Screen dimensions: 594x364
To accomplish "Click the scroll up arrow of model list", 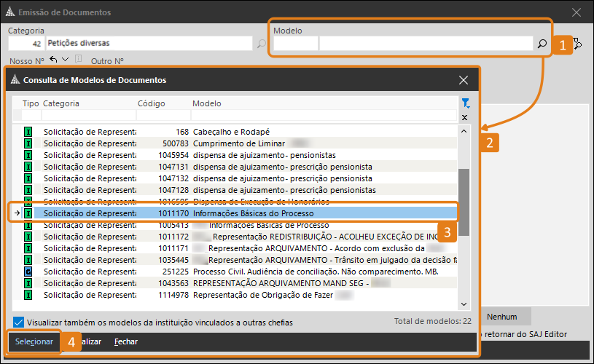I will [464, 131].
